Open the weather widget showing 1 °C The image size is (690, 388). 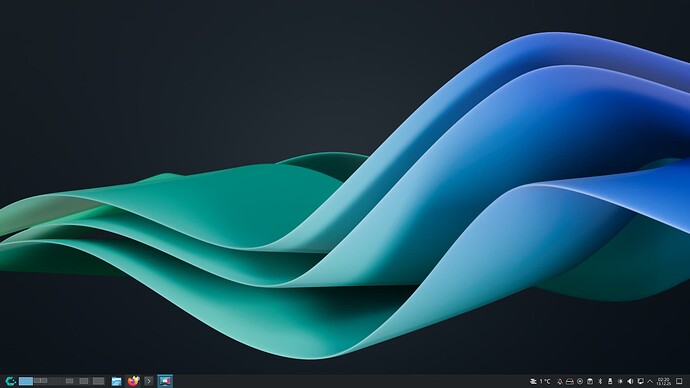click(x=540, y=381)
